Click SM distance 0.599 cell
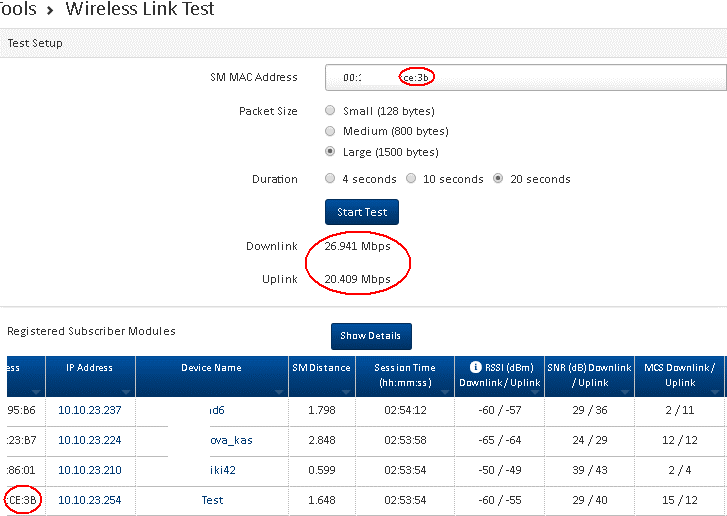The image size is (727, 516). pyautogui.click(x=322, y=470)
